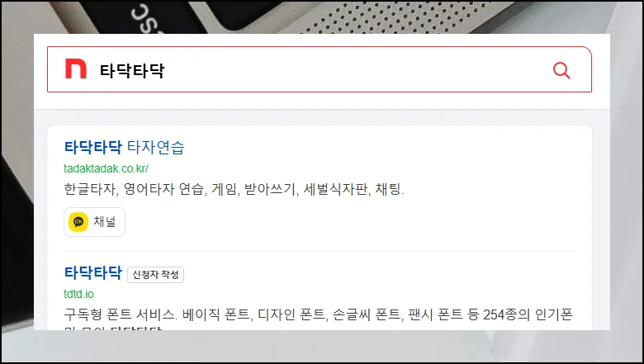Image resolution: width=644 pixels, height=364 pixels.
Task: Visit the tdtd.io green URL
Action: coord(79,294)
